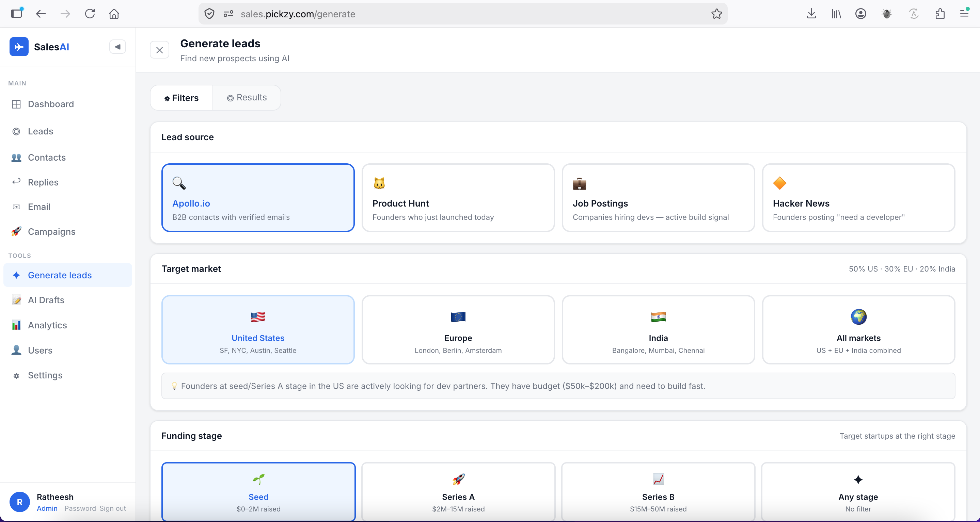Image resolution: width=980 pixels, height=522 pixels.
Task: Open the Analytics page
Action: point(68,325)
